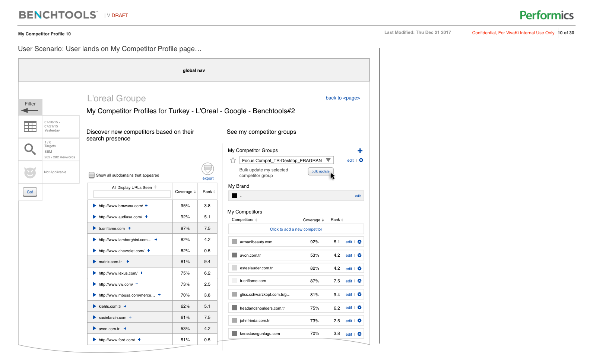Delete armanibeauty.com using its remove icon

coord(359,242)
